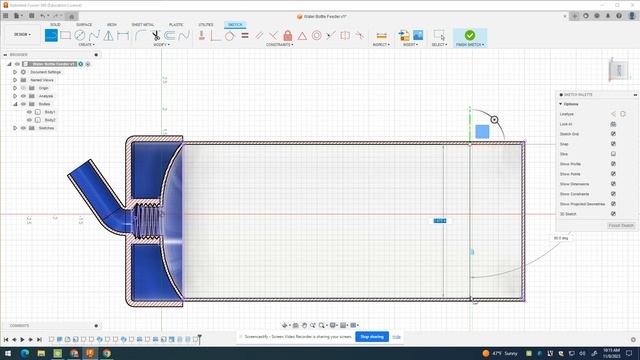Switch to the Solid tab
Screen dimensions: 640x360
point(55,25)
